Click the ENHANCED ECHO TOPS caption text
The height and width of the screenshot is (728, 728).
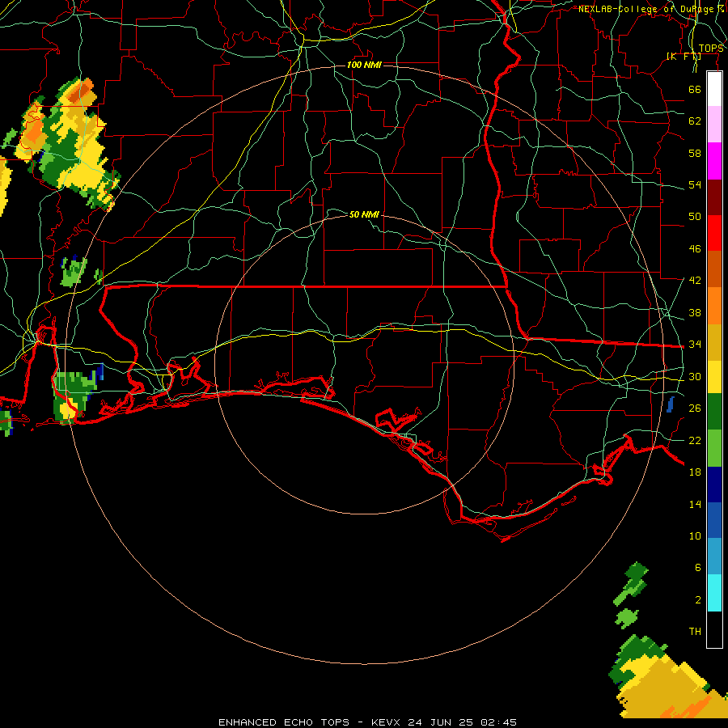284,722
